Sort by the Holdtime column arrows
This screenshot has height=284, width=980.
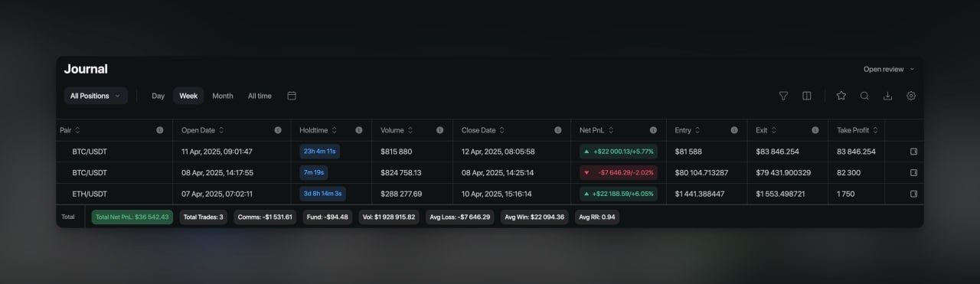pos(335,130)
